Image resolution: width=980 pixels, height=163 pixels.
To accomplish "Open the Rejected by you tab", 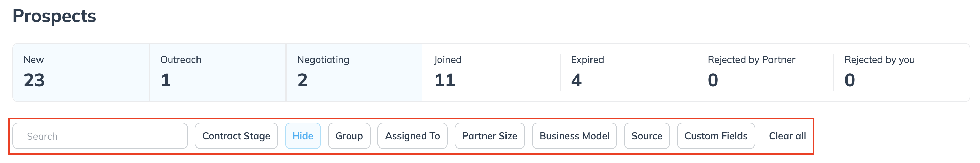I will pos(902,72).
